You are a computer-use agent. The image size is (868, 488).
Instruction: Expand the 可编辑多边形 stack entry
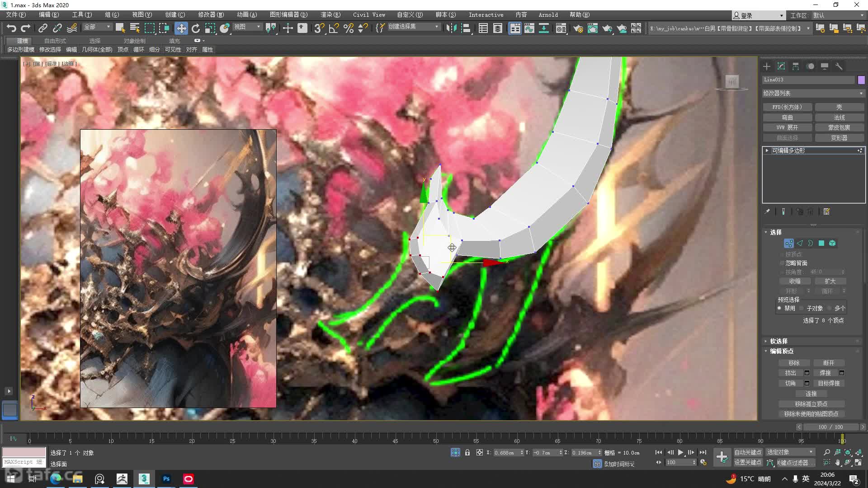click(x=767, y=150)
